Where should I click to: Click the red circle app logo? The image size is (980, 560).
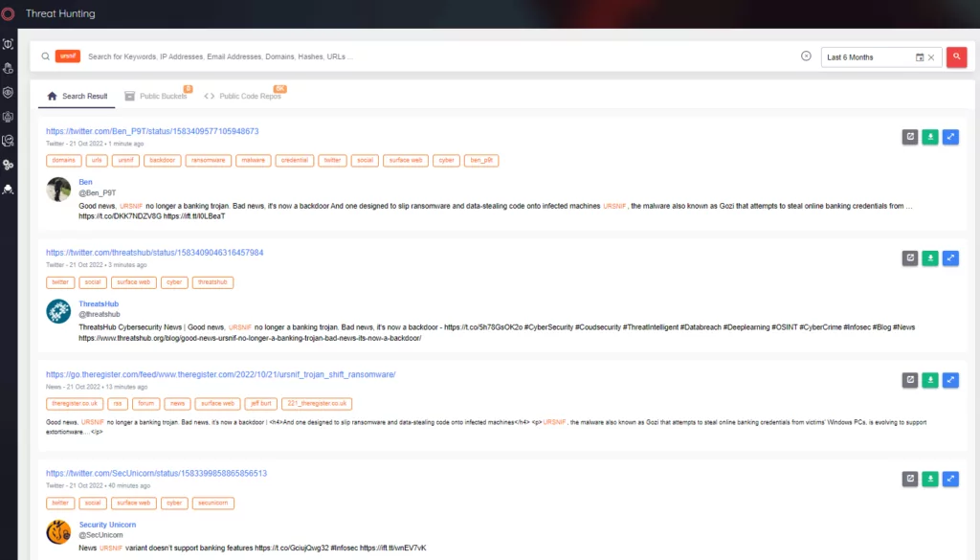pyautogui.click(x=8, y=13)
